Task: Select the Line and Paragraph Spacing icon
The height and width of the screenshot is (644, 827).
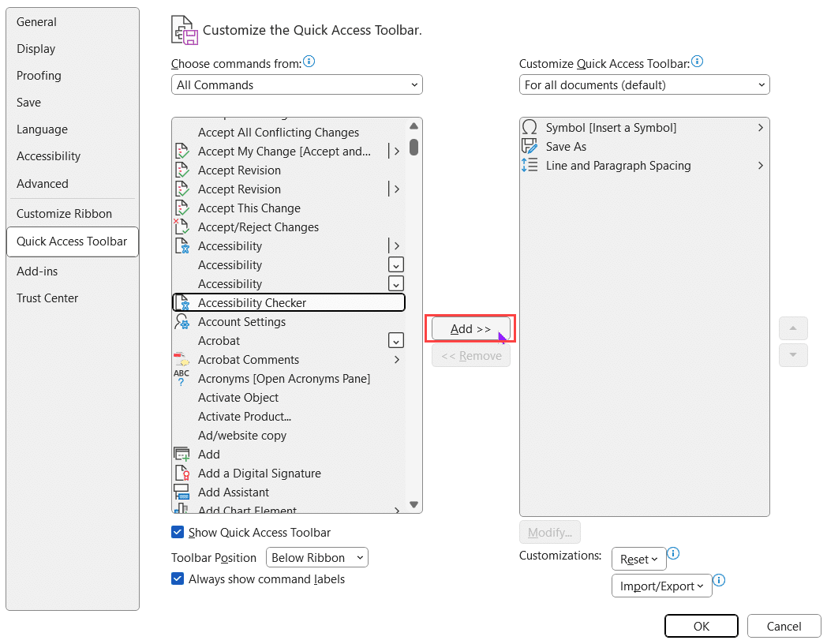Action: (x=530, y=166)
